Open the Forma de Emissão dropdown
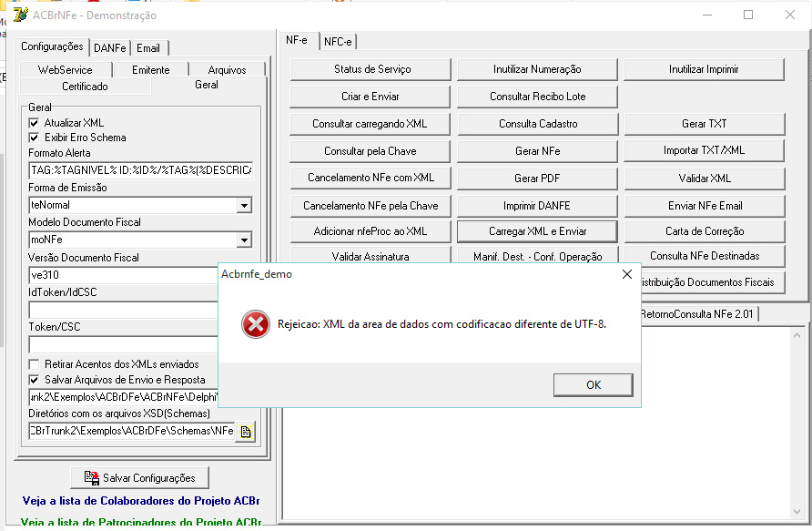Viewport: 812px width, 531px height. click(244, 205)
